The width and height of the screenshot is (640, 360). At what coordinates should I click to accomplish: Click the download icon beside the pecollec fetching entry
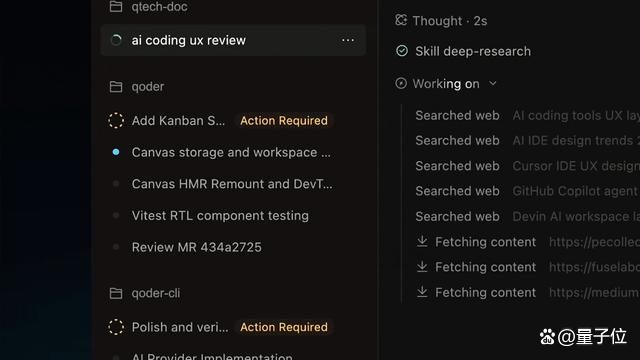(x=422, y=242)
